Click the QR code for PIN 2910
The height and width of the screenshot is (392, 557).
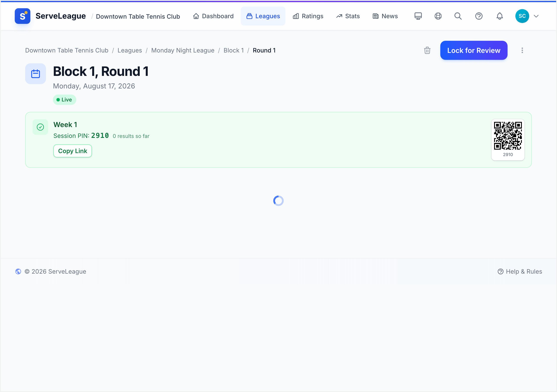[508, 136]
